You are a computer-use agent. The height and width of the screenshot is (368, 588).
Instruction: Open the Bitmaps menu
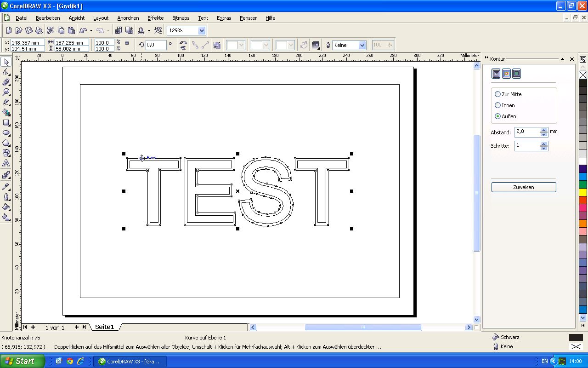pyautogui.click(x=181, y=18)
